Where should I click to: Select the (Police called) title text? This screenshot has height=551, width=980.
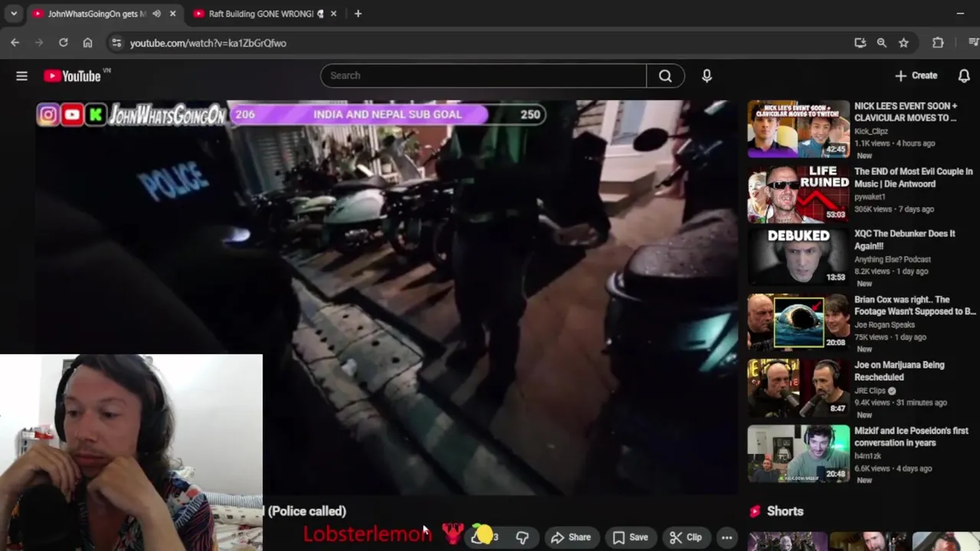click(307, 511)
